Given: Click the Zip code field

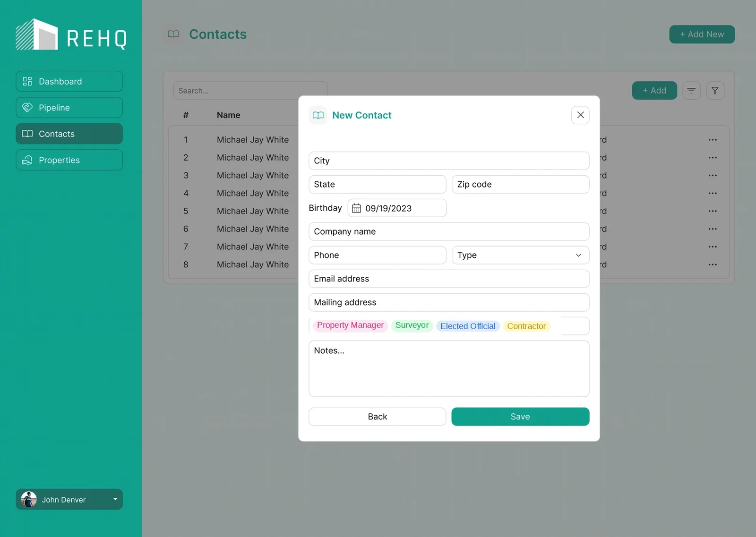Looking at the screenshot, I should (x=520, y=184).
